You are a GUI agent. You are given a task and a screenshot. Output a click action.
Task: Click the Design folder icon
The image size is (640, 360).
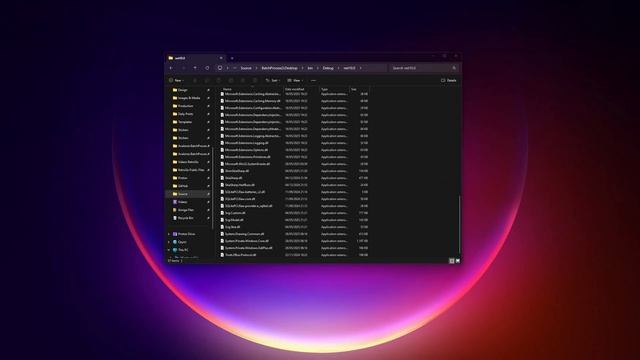175,90
